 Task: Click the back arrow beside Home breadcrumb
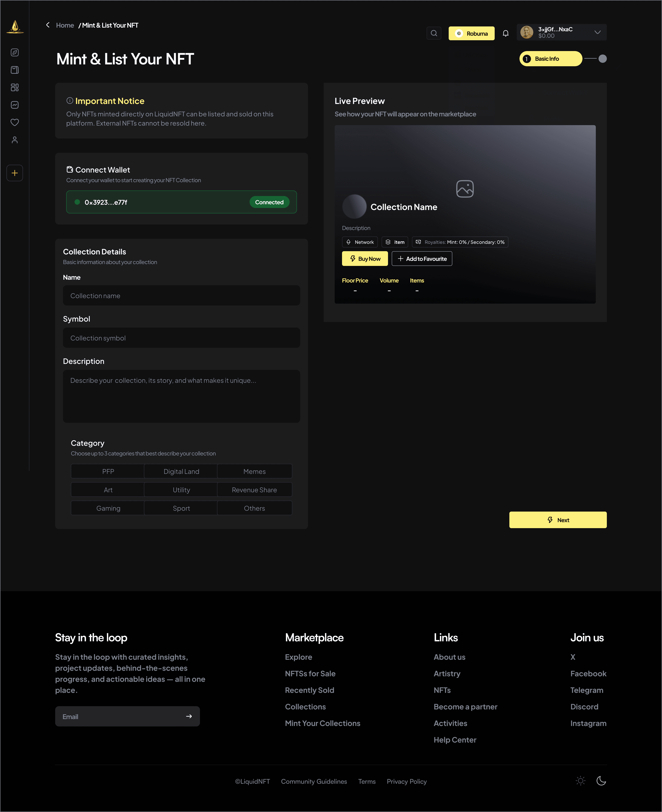point(48,25)
